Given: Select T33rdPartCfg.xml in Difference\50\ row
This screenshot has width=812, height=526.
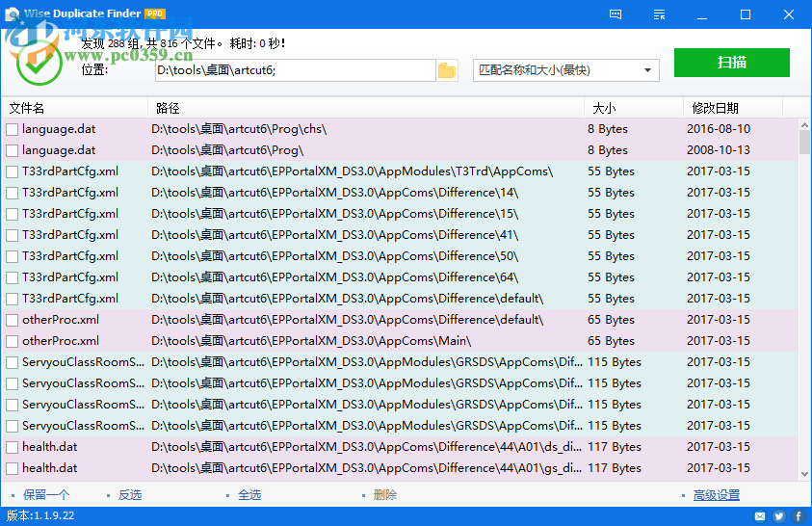Looking at the screenshot, I should [400, 256].
